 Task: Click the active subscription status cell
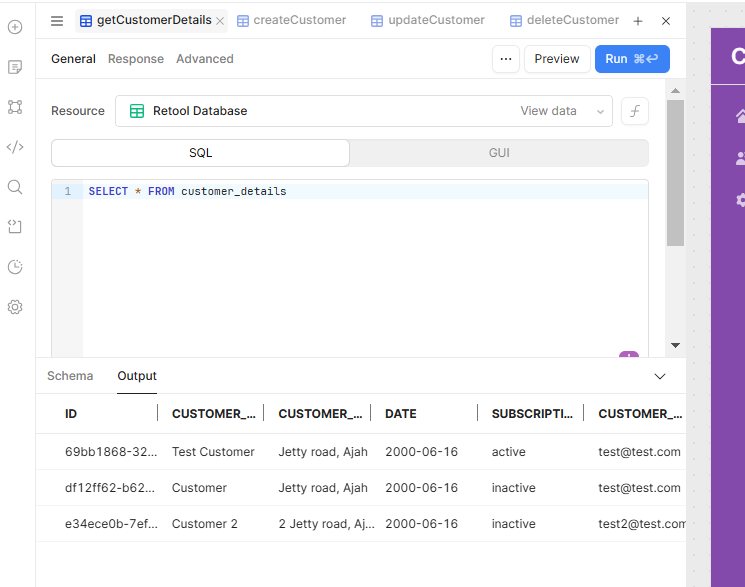(508, 452)
